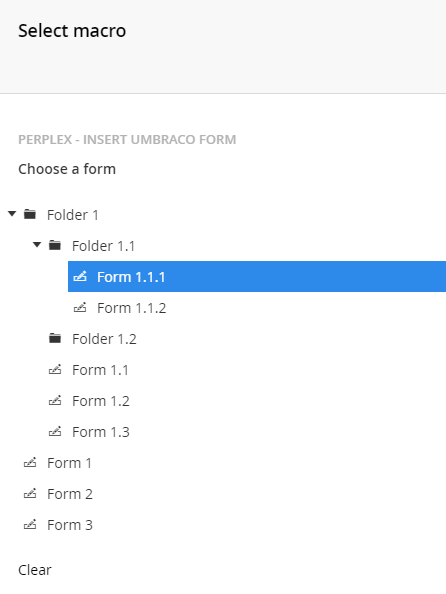Select the Form 1.1.2 tree item

[x=131, y=308]
